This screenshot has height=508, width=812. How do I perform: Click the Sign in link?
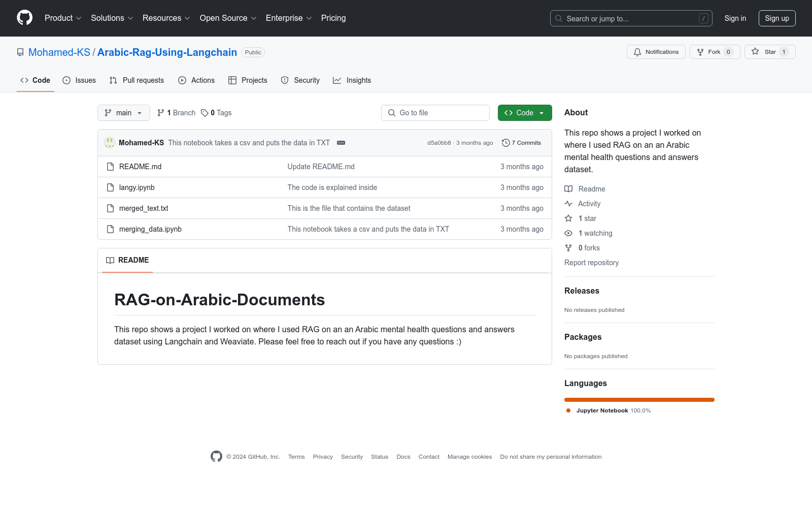(x=735, y=18)
